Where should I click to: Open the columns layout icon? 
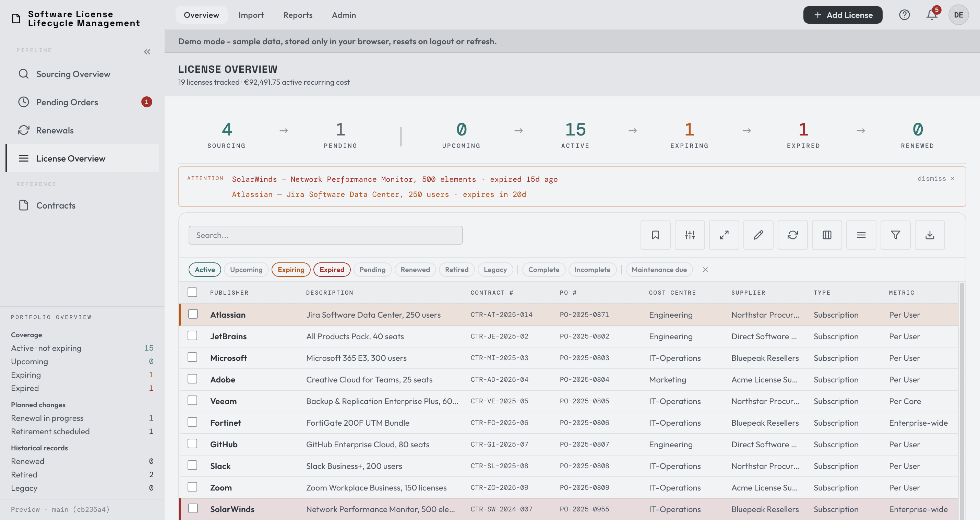[826, 235]
